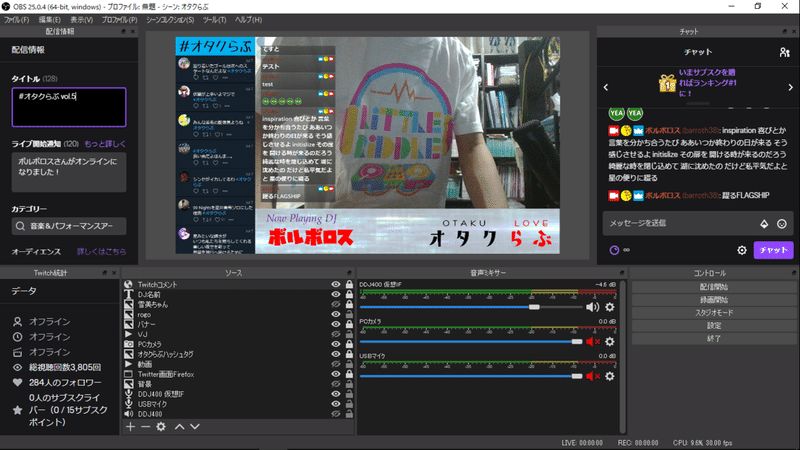The image size is (800, 450).
Task: Lock the rogo source
Action: click(x=349, y=314)
